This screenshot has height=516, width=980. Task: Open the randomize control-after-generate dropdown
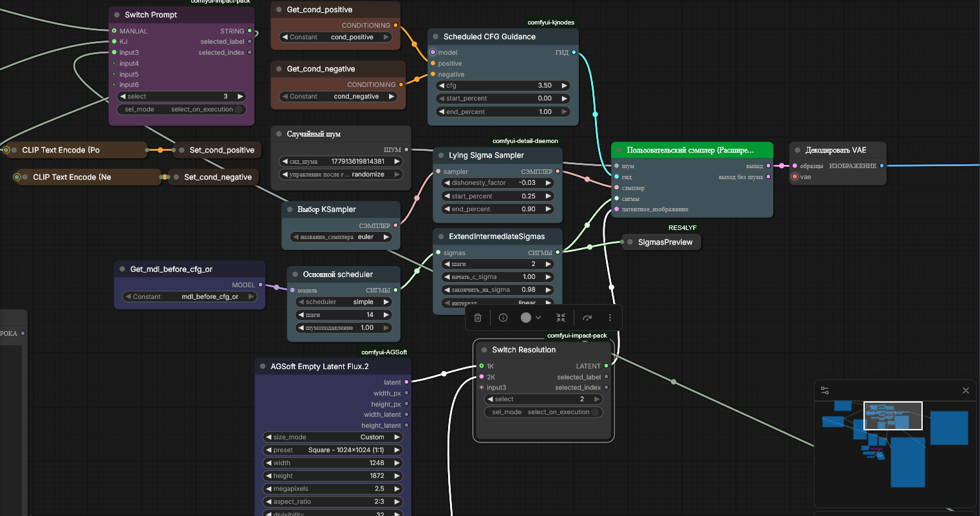point(341,175)
